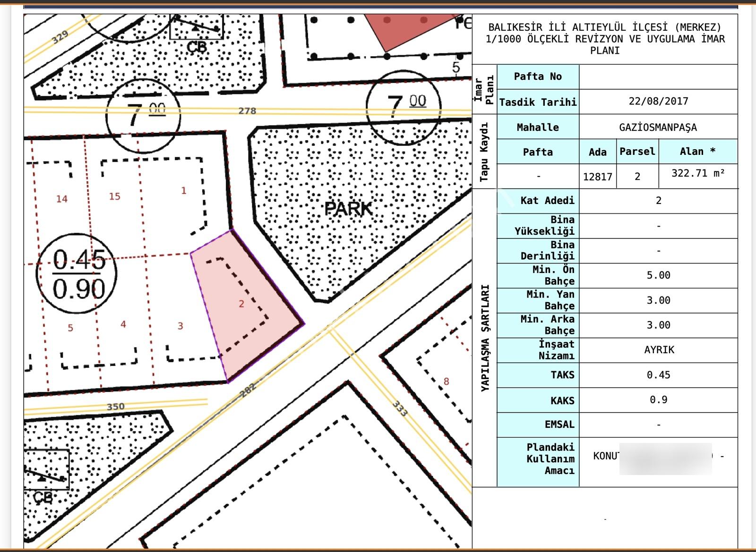Image resolution: width=756 pixels, height=552 pixels.
Task: Click the left 7.00 road width circle
Action: (143, 114)
